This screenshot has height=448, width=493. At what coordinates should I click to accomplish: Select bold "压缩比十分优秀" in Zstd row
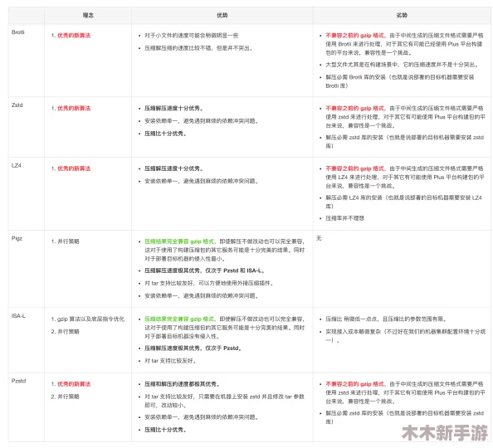click(x=165, y=134)
